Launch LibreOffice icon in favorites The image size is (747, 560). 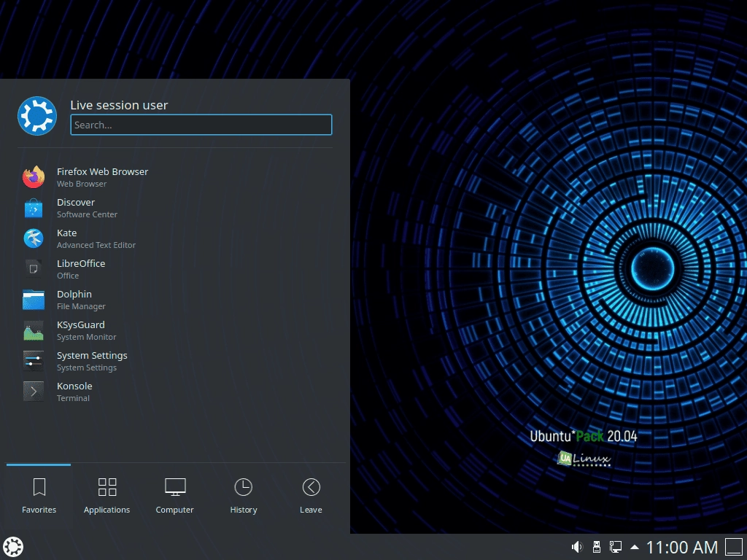click(x=34, y=269)
